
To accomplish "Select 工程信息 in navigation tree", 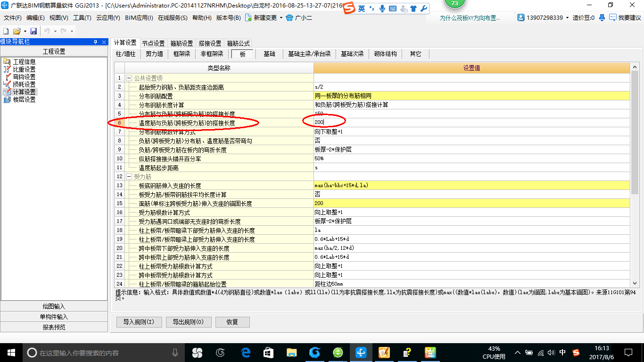I will [x=24, y=62].
